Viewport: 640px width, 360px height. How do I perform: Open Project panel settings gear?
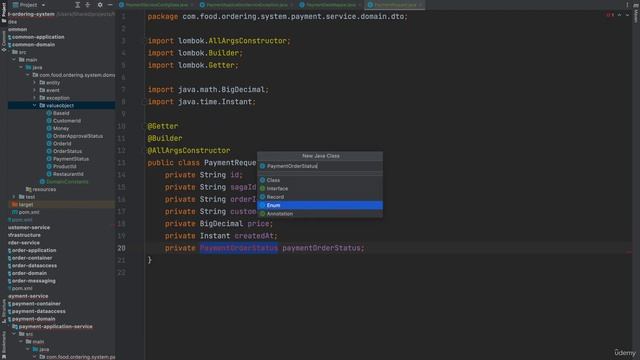tap(100, 5)
